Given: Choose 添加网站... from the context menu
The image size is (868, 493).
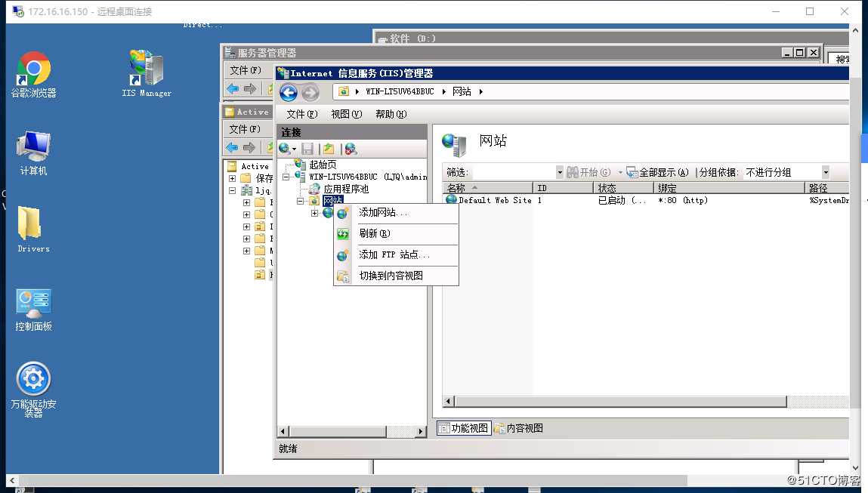Looking at the screenshot, I should 396,212.
